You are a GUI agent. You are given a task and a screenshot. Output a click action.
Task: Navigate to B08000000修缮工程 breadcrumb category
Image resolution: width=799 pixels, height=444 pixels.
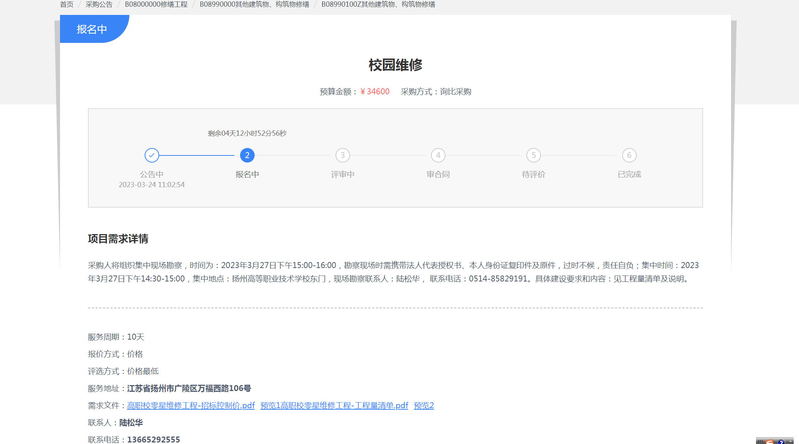point(155,5)
